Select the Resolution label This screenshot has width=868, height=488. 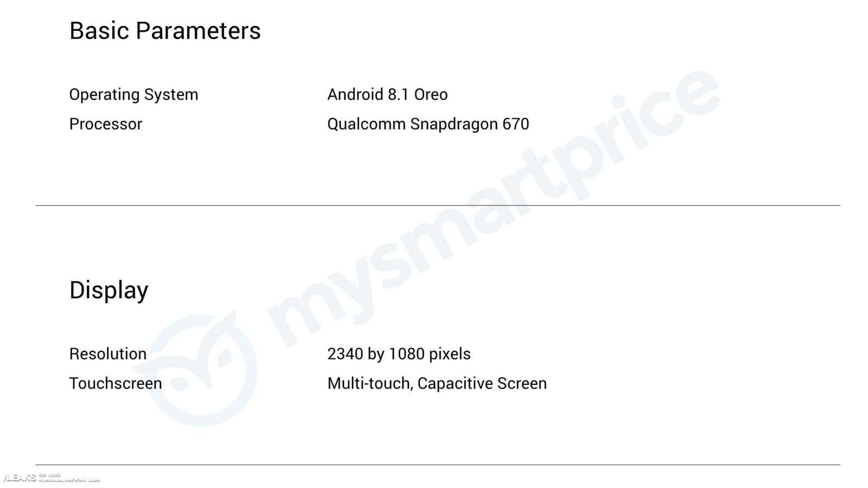coord(107,354)
